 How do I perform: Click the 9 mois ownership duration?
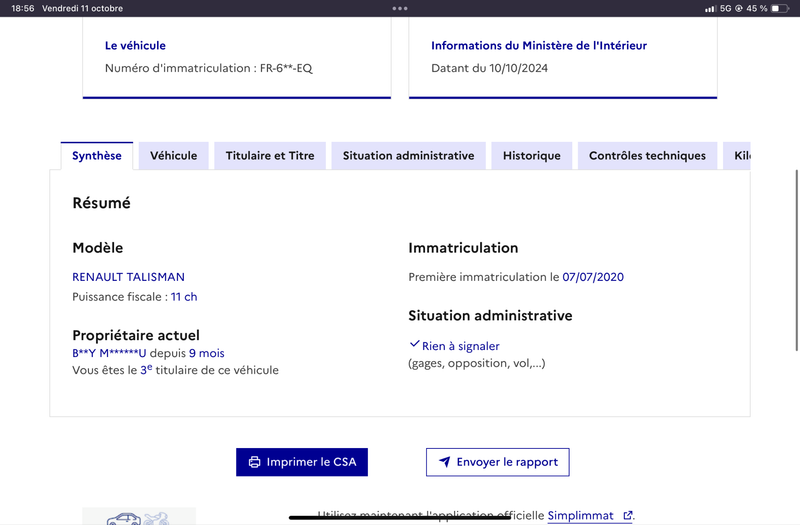pyautogui.click(x=207, y=353)
